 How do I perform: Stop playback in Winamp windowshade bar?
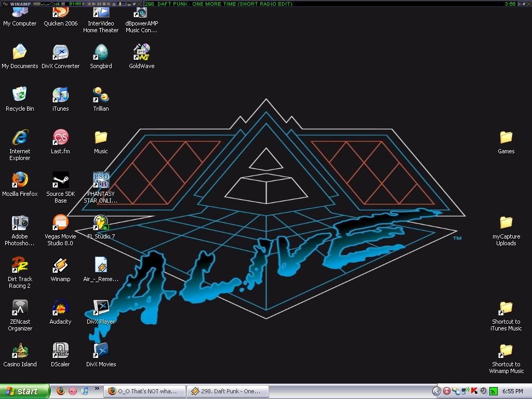click(x=104, y=4)
